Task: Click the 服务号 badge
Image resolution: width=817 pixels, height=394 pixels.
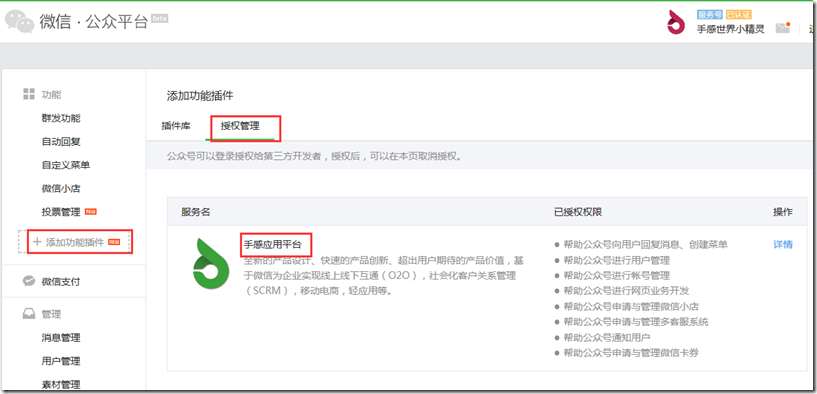Action: (711, 15)
